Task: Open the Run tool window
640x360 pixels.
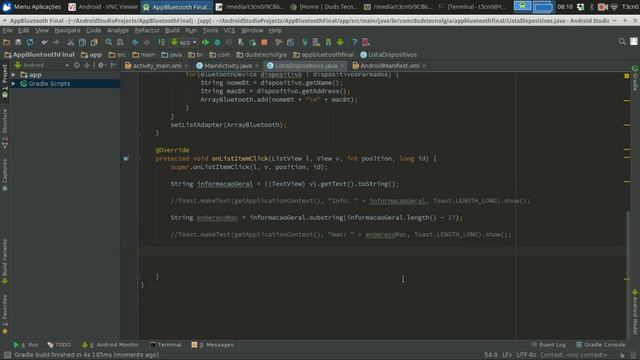Action: [26, 345]
